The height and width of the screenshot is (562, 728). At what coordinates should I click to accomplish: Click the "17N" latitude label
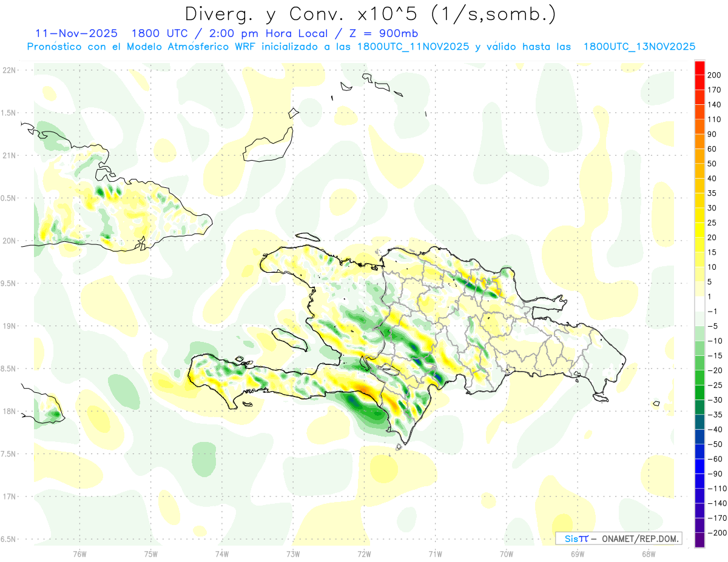click(x=9, y=497)
